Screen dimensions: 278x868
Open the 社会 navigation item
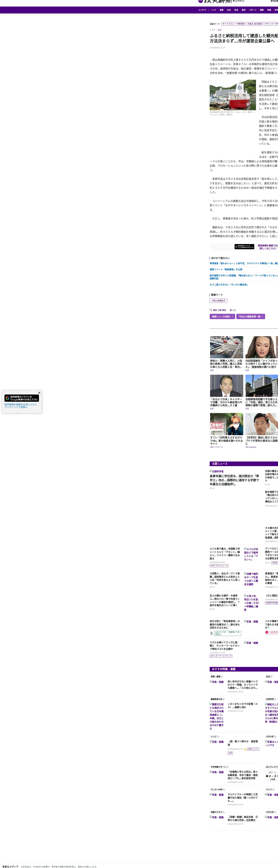pyautogui.click(x=229, y=10)
